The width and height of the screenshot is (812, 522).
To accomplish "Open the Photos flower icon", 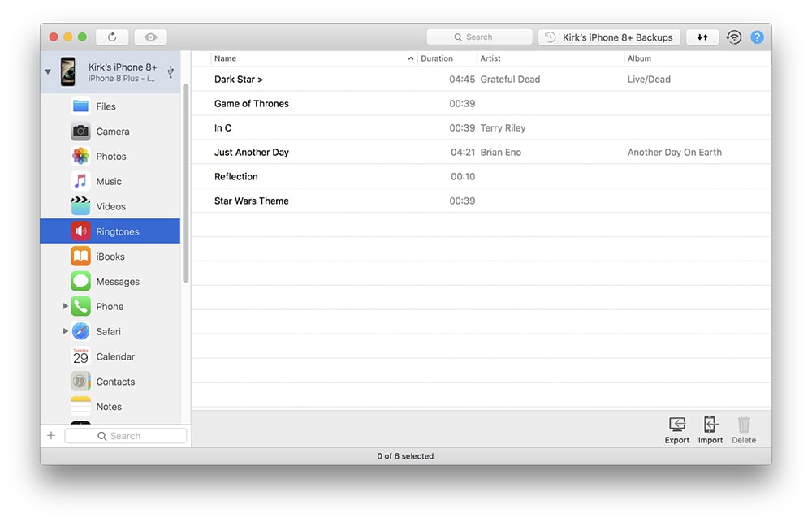I will point(80,156).
